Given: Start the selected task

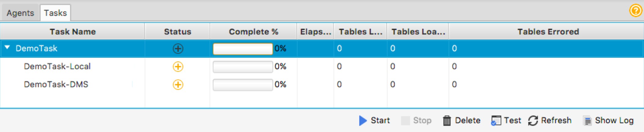Looking at the screenshot, I should pos(374,121).
